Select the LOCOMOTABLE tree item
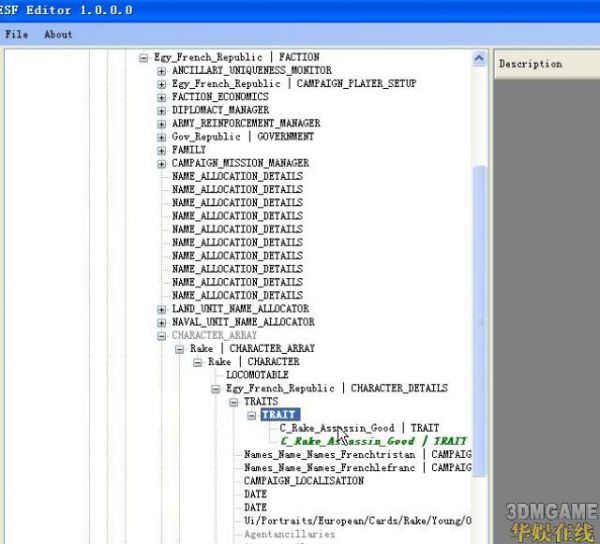This screenshot has height=544, width=600. (259, 375)
